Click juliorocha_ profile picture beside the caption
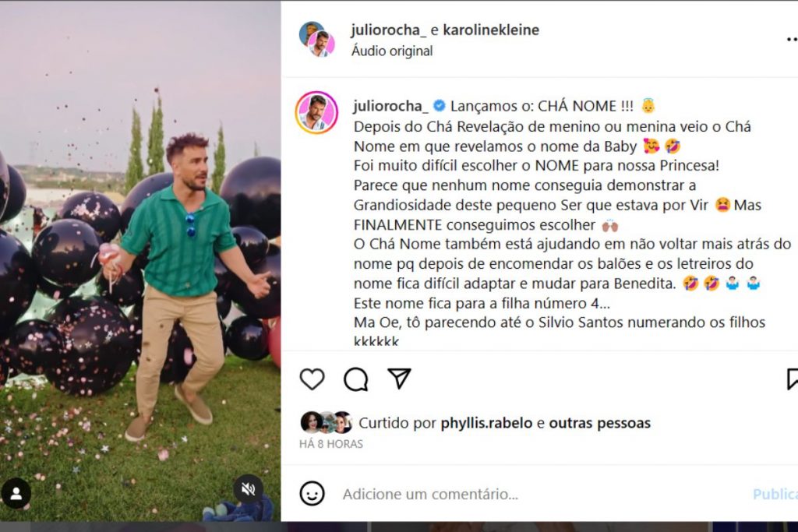Screen dimensions: 798x532 coord(316,112)
